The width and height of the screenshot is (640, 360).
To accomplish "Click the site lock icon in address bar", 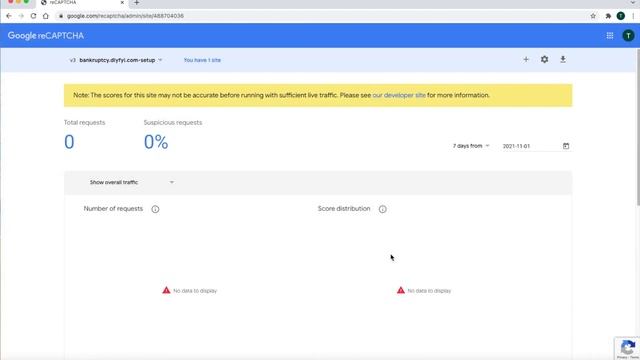I will coord(61,16).
